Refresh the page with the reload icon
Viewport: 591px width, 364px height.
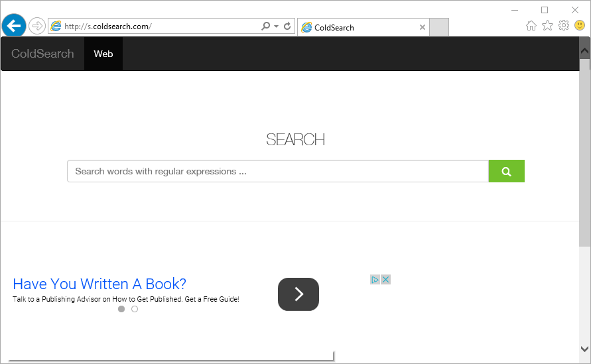click(287, 26)
